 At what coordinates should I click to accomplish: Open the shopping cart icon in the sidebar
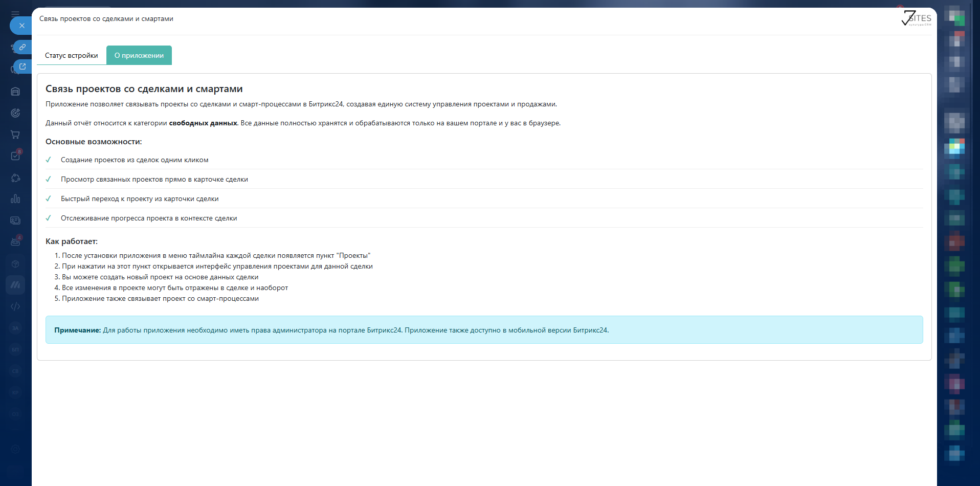(15, 135)
